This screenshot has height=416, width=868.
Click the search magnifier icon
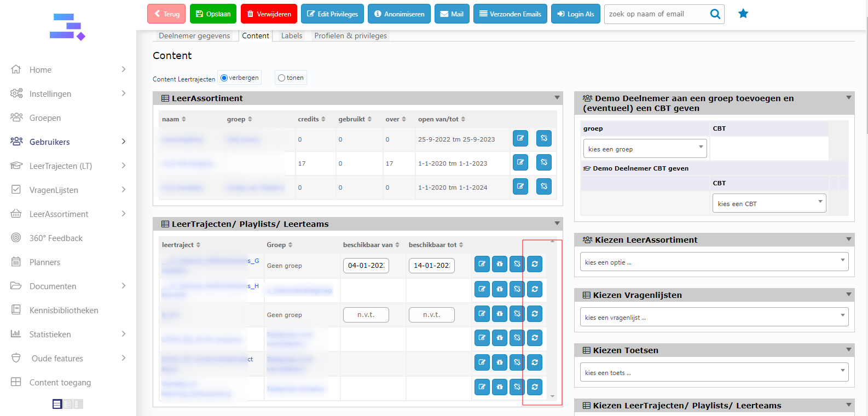tap(715, 14)
